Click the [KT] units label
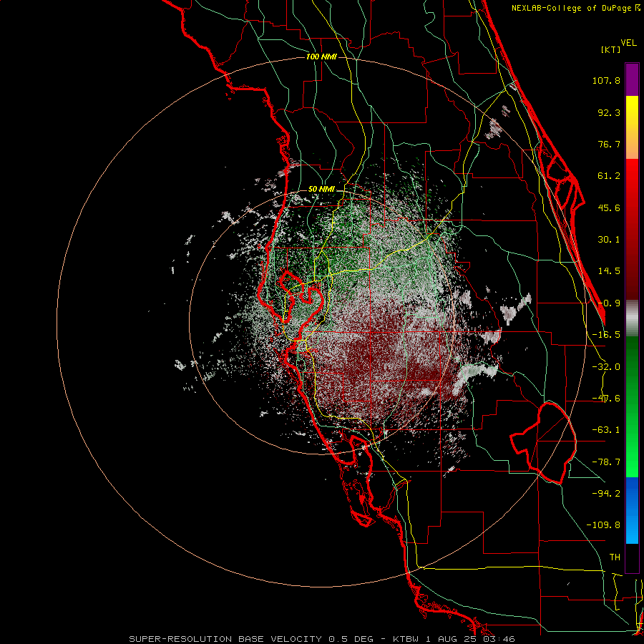Viewport: 644px width, 644px height. 611,49
